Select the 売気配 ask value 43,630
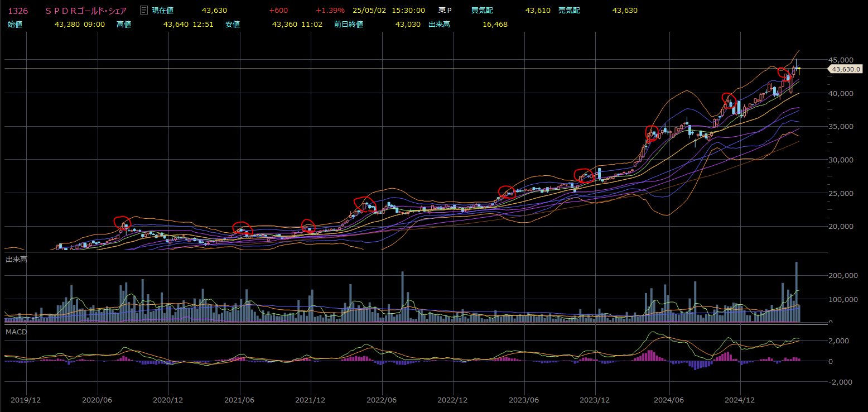The image size is (868, 412). 625,11
